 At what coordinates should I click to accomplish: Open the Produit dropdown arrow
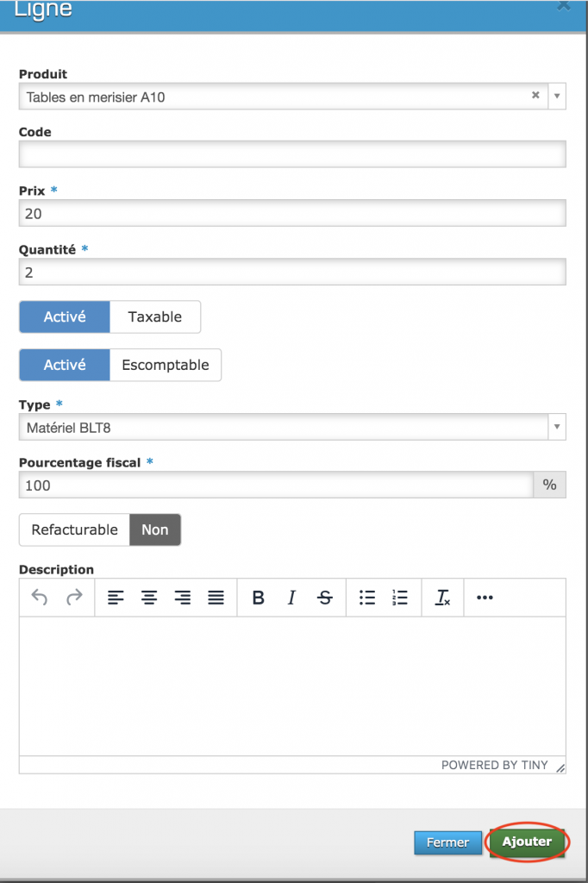(x=557, y=97)
